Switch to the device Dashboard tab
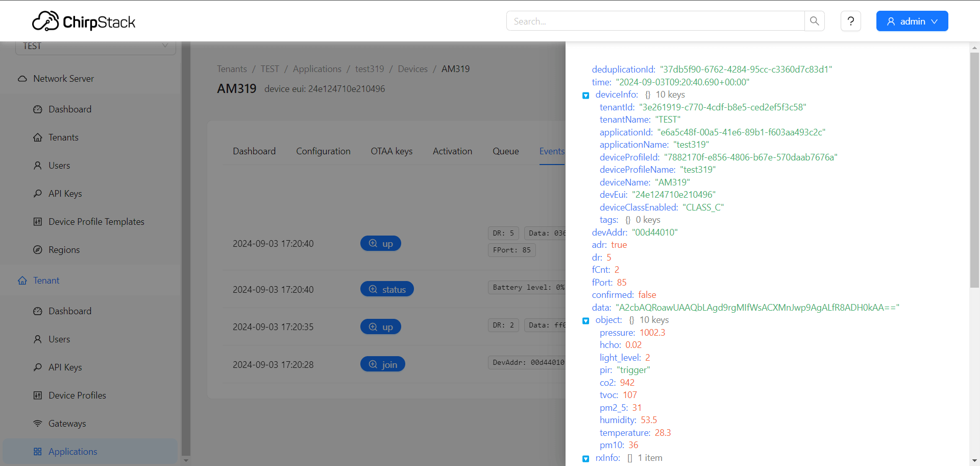Screen dimensions: 980x466 pyautogui.click(x=254, y=151)
